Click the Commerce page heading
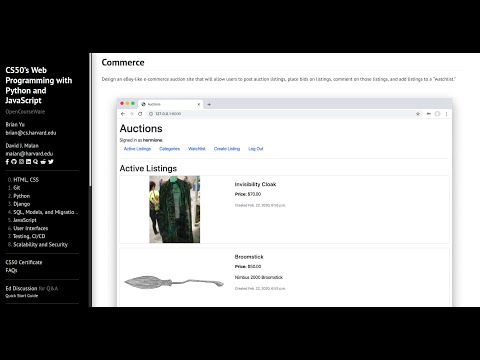The height and width of the screenshot is (360, 480). tap(123, 63)
